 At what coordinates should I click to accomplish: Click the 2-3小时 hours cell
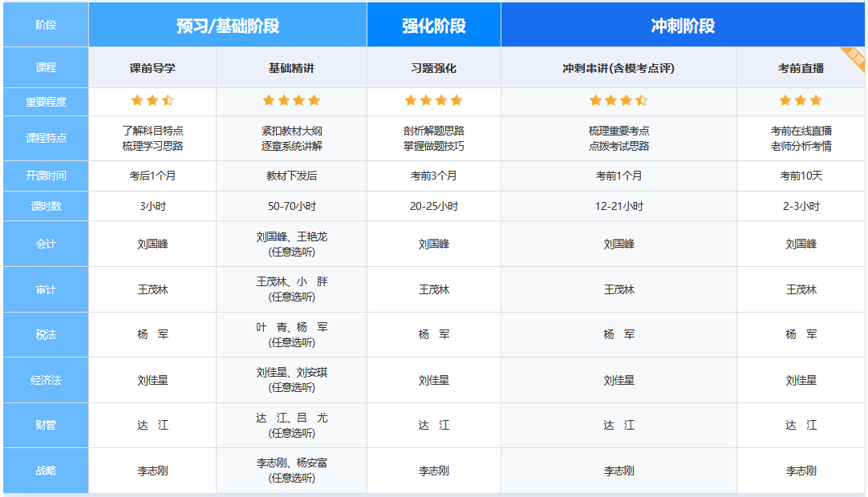coord(801,207)
